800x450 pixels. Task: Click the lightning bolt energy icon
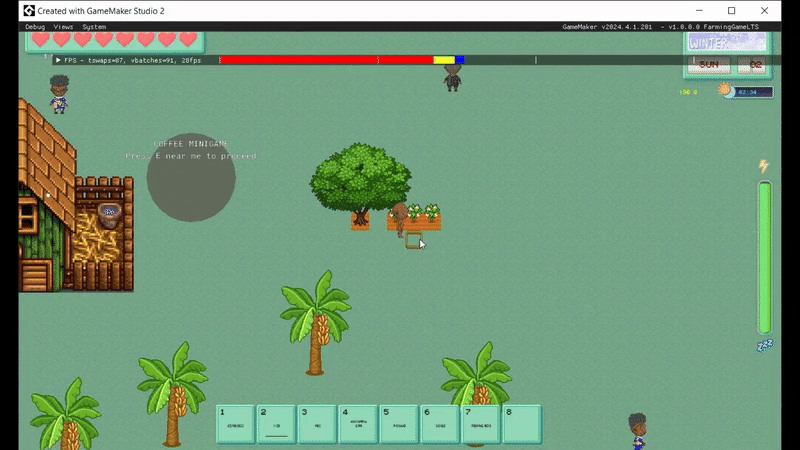point(764,166)
